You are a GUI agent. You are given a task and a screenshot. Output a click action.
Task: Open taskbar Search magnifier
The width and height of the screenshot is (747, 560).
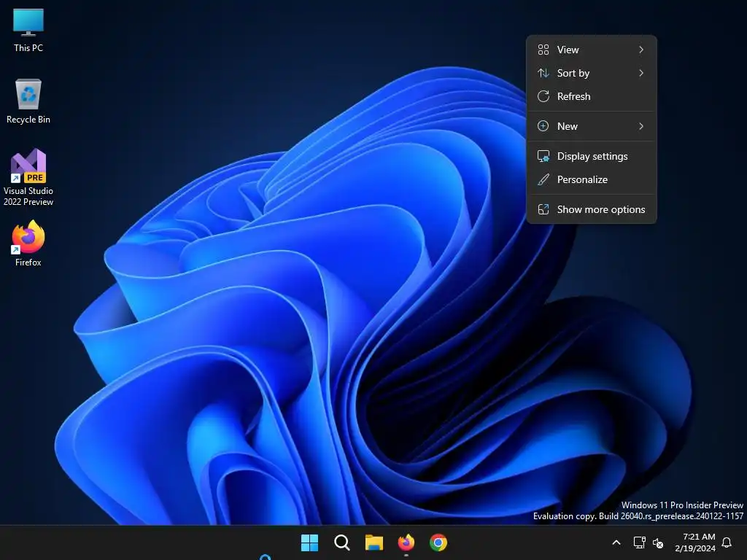tap(342, 542)
